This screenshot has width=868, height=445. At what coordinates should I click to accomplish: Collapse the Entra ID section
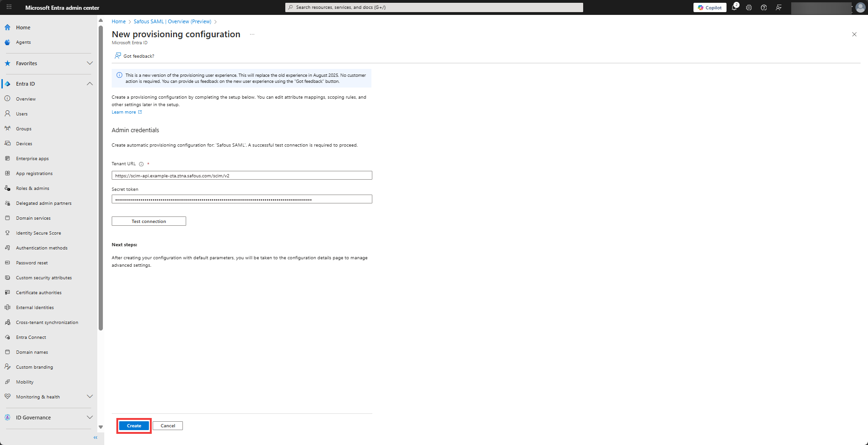90,84
